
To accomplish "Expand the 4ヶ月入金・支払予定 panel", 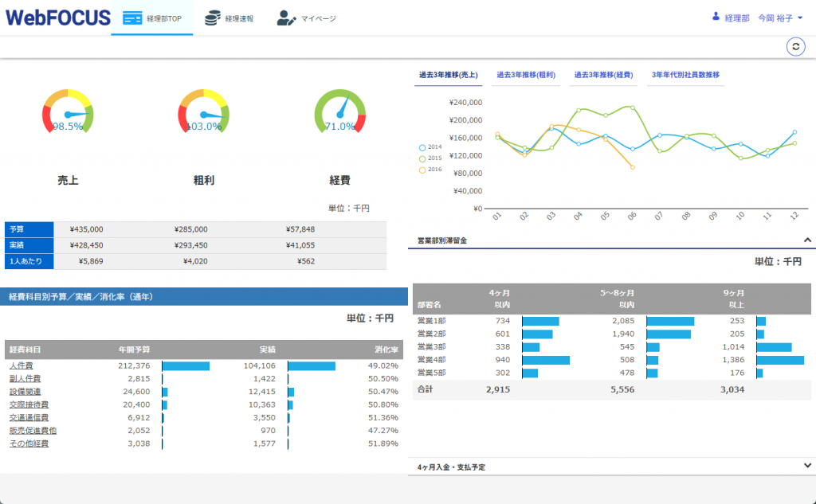I will (806, 467).
